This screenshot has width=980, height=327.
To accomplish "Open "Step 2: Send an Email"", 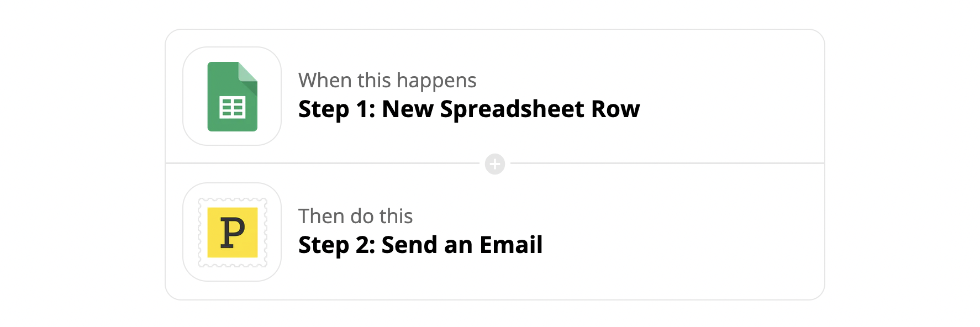I will (x=420, y=245).
